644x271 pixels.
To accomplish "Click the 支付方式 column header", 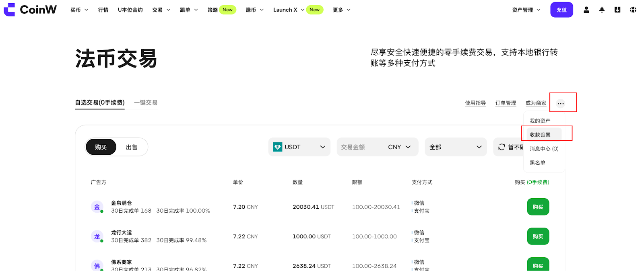I will (422, 182).
